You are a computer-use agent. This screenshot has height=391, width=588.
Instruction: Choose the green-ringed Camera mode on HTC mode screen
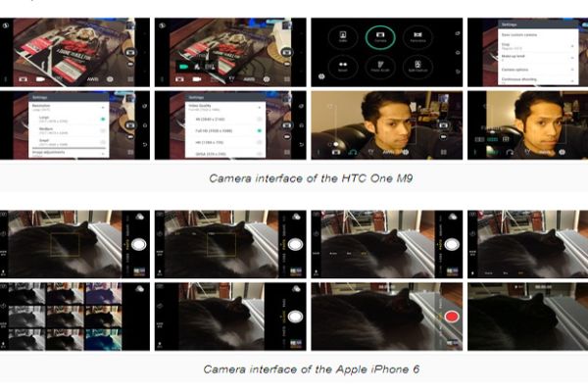pyautogui.click(x=380, y=37)
